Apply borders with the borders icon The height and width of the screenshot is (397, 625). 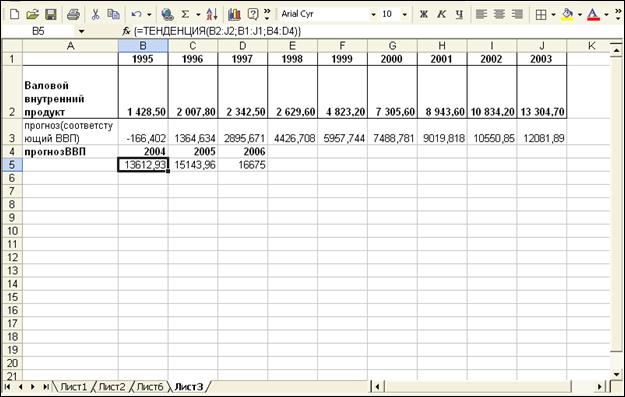click(541, 15)
